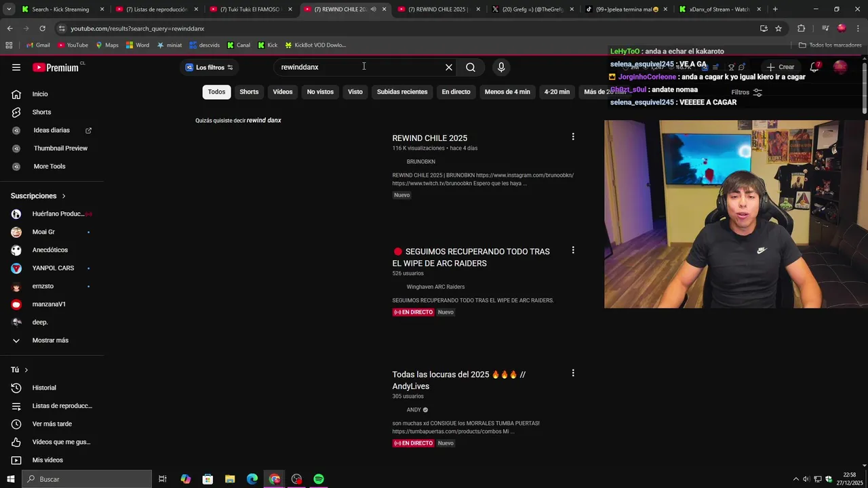Select the Menos de 4 min chip
868x488 pixels.
point(507,91)
